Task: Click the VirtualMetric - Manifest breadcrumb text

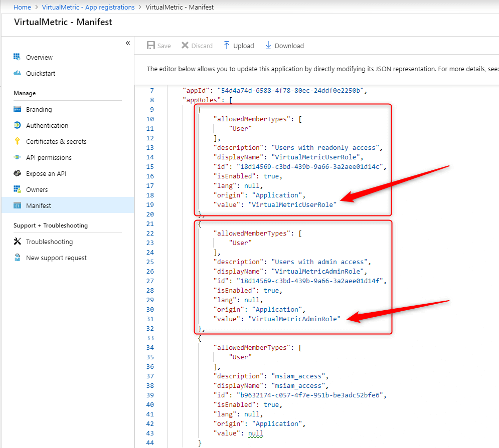Action: 180,7
